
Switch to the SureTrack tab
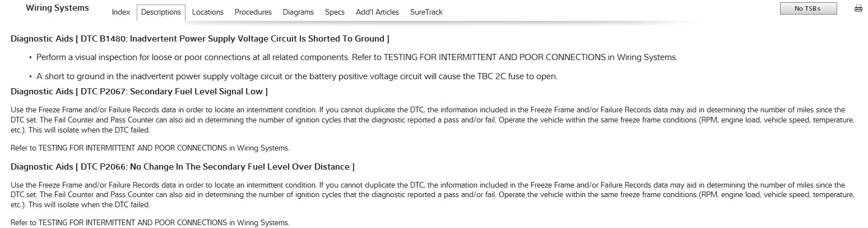[x=426, y=12]
